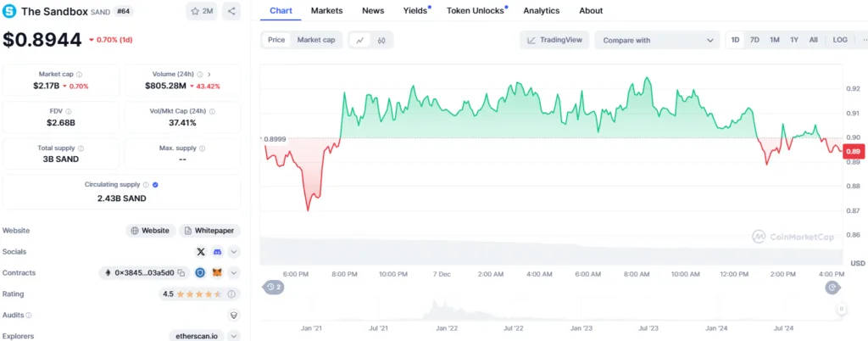Open the Analytics tab
The height and width of the screenshot is (341, 868).
coord(542,10)
